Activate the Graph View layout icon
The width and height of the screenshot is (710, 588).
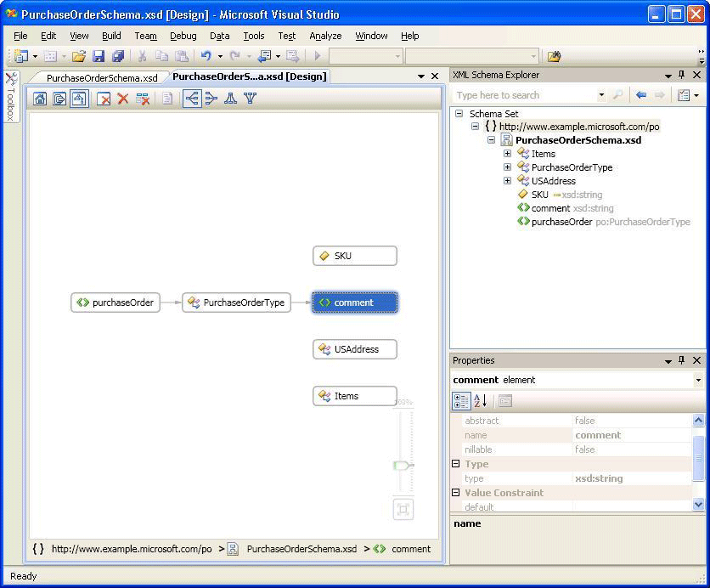(81, 99)
